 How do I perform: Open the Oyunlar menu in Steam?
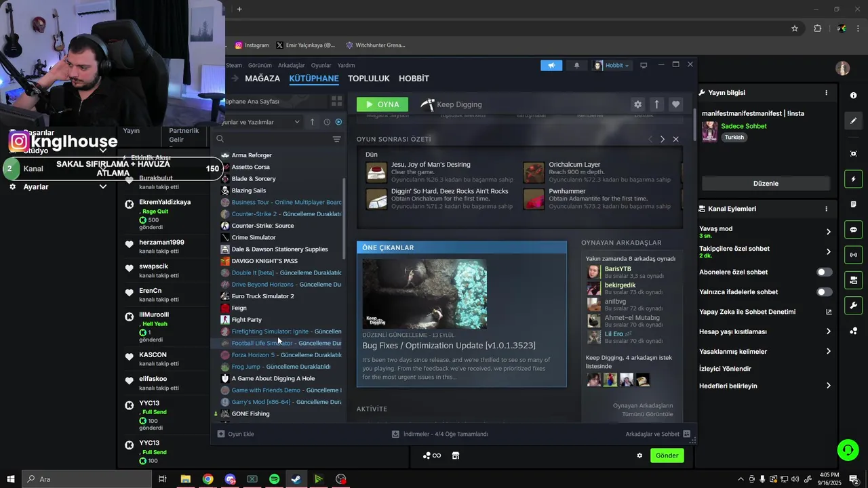click(x=321, y=66)
